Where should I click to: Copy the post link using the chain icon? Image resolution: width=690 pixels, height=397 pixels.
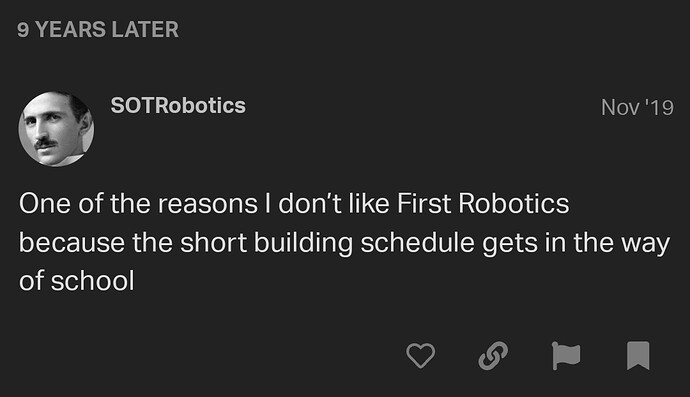[493, 355]
